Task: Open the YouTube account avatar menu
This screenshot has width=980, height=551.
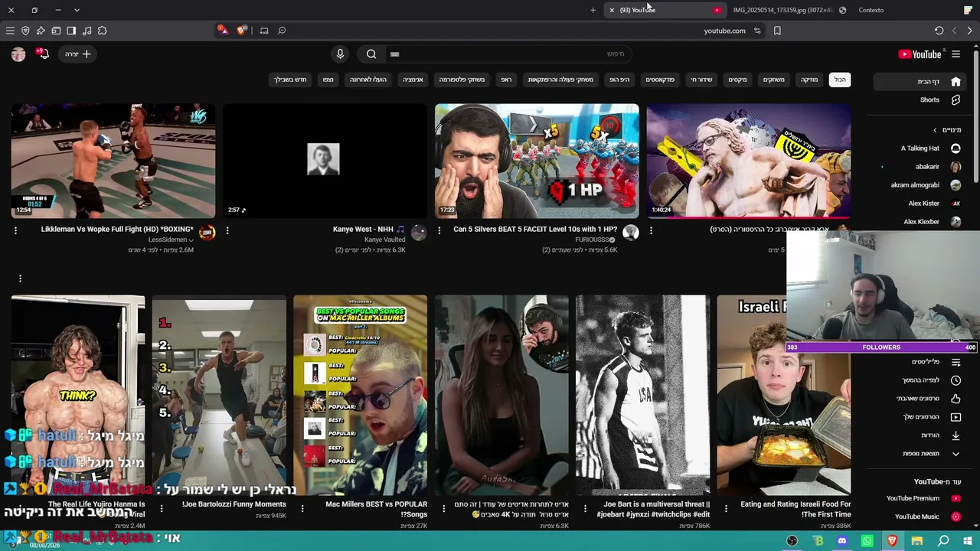Action: [18, 54]
